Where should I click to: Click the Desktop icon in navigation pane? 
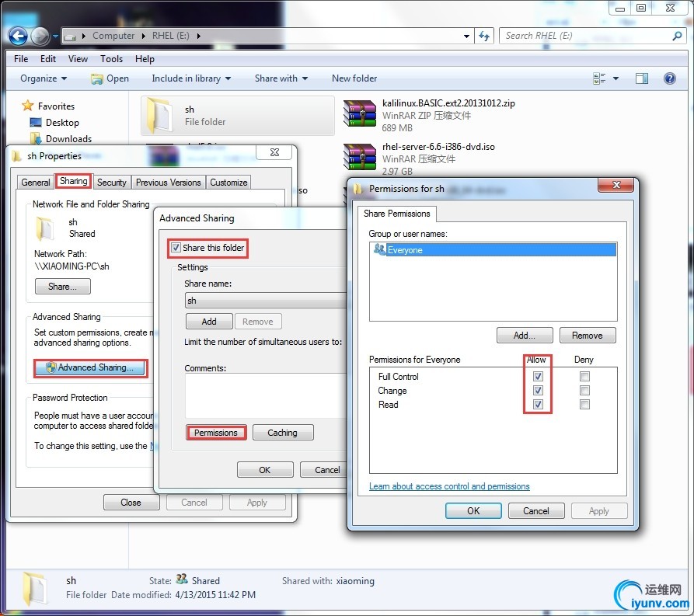pos(36,122)
